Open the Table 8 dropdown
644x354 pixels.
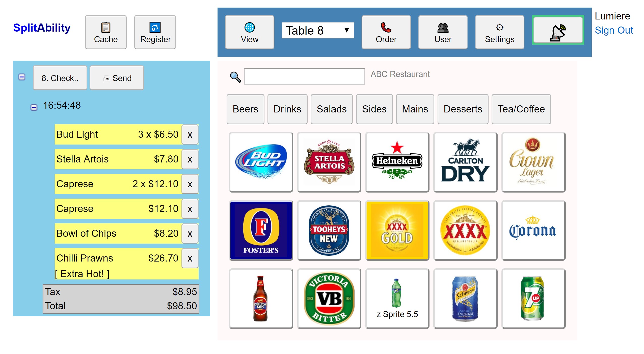pos(318,31)
